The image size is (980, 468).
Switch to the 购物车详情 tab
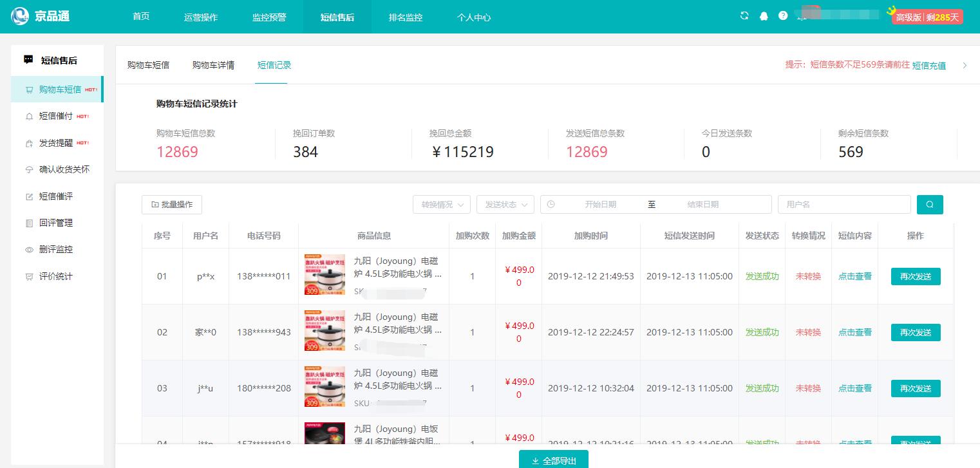pyautogui.click(x=213, y=65)
